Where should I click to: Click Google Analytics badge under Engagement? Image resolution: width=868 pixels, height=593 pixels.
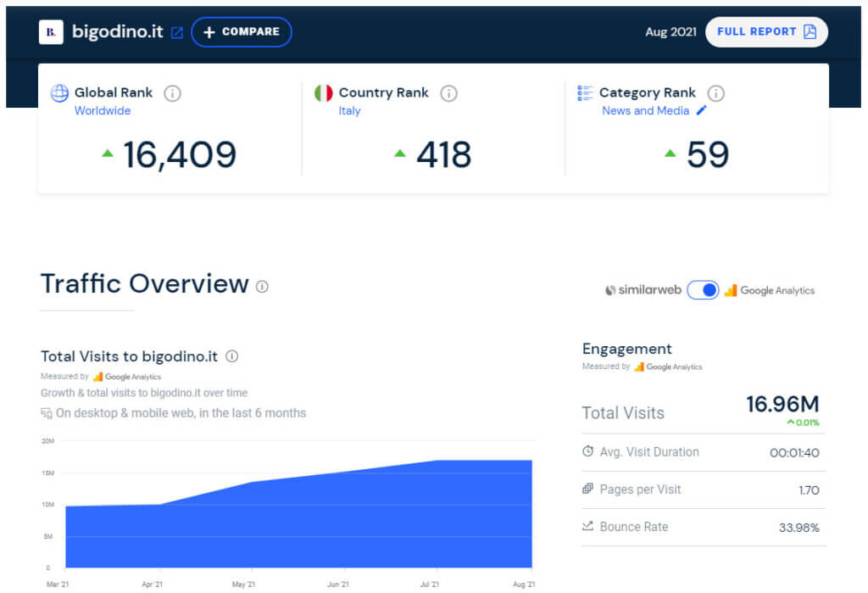(x=668, y=366)
